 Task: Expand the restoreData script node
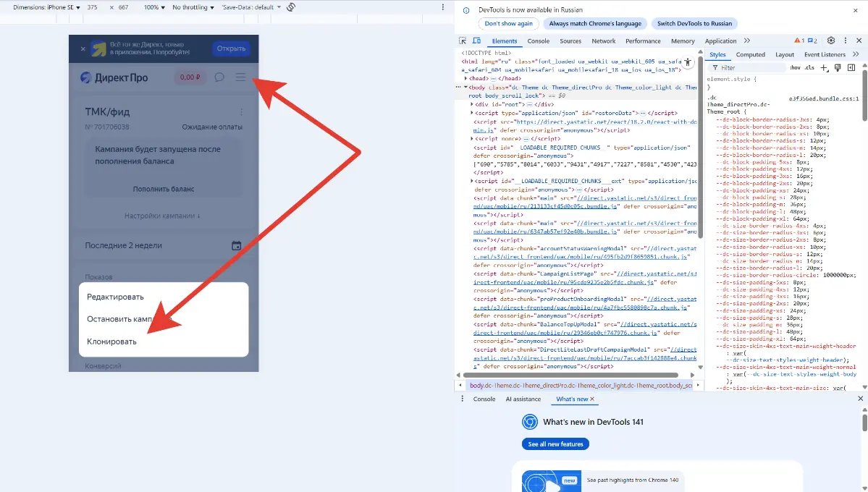pyautogui.click(x=471, y=113)
